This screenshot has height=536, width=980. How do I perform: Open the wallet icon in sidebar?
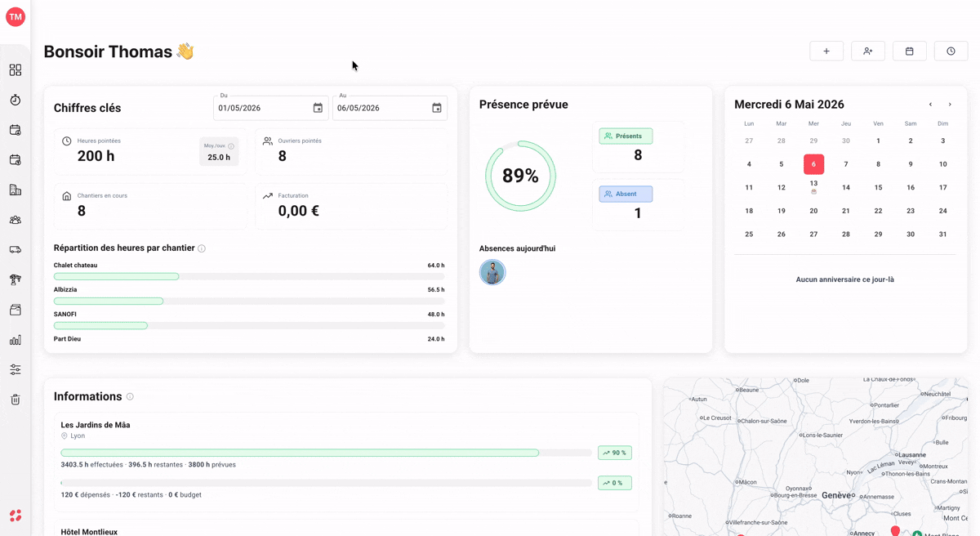(x=16, y=310)
